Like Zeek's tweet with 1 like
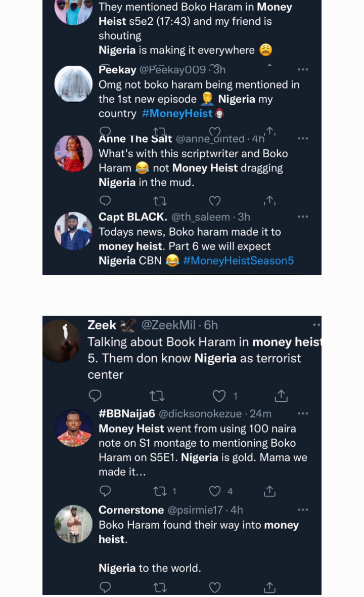364x597 pixels. click(219, 396)
